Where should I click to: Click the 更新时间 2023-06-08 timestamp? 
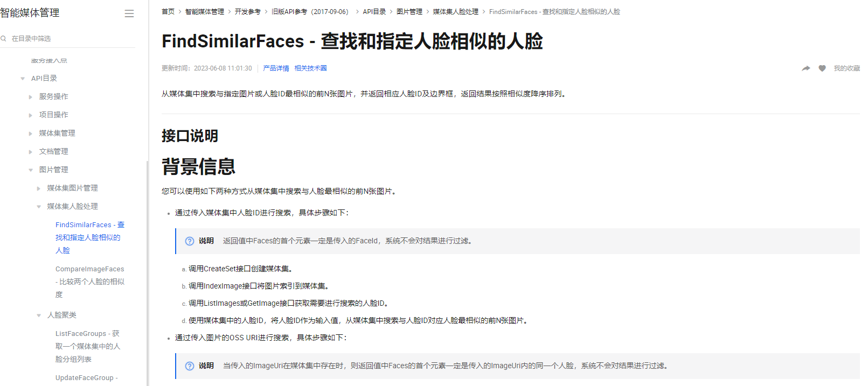coord(207,68)
